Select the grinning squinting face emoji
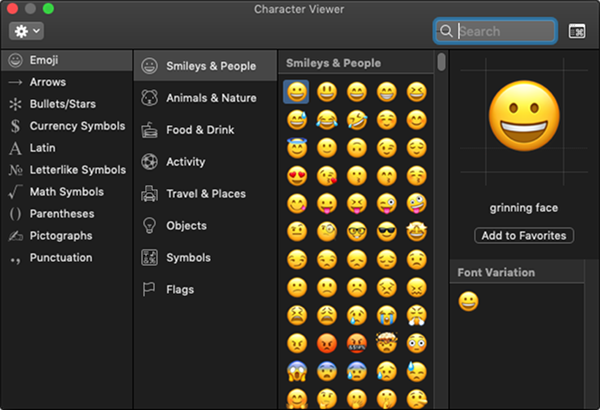The width and height of the screenshot is (600, 410). coord(417,92)
